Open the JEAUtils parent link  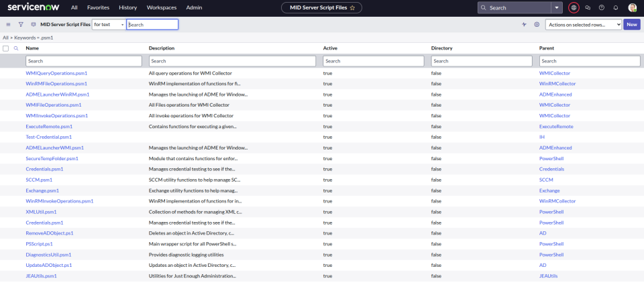pos(548,276)
